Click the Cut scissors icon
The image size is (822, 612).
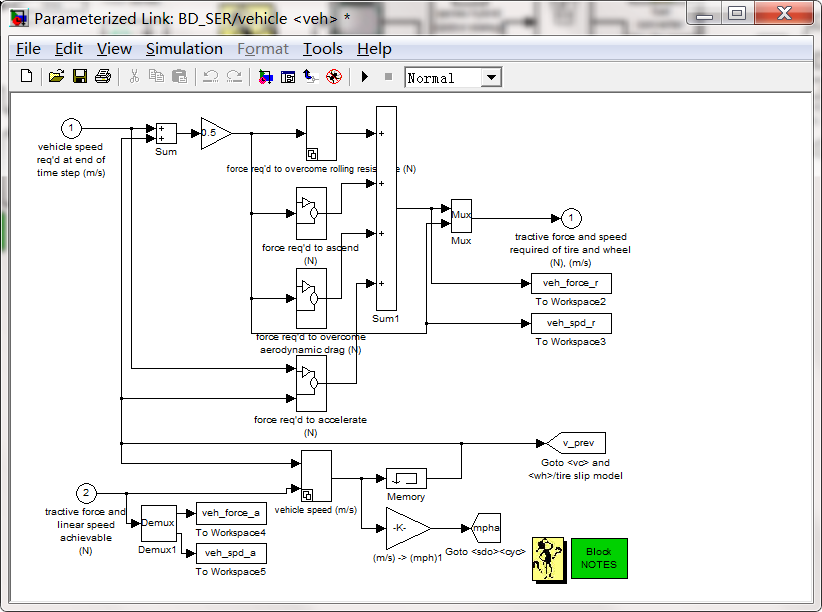click(x=134, y=77)
